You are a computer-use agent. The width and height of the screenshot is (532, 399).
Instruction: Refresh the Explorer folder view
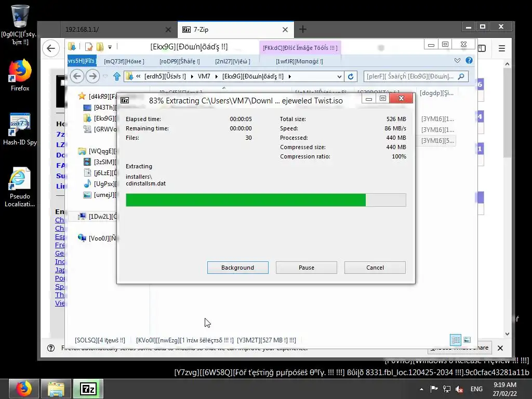(351, 77)
